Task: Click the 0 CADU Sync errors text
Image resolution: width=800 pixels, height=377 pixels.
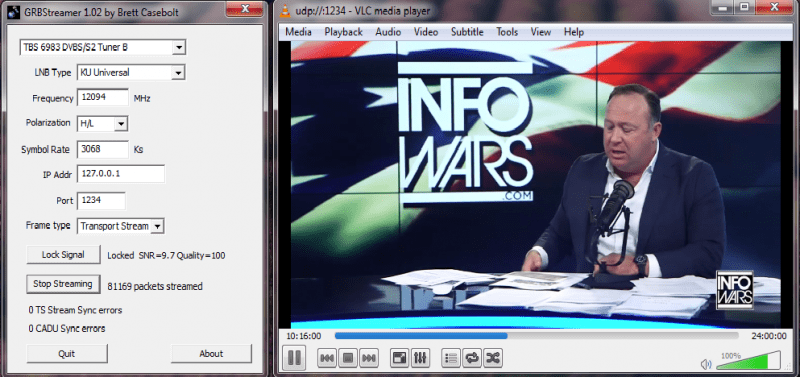Action: click(67, 329)
